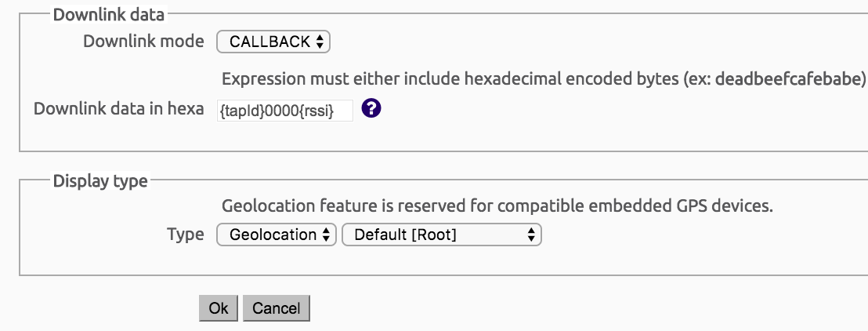Click the Downlink mode label
The width and height of the screenshot is (868, 331).
pyautogui.click(x=143, y=42)
